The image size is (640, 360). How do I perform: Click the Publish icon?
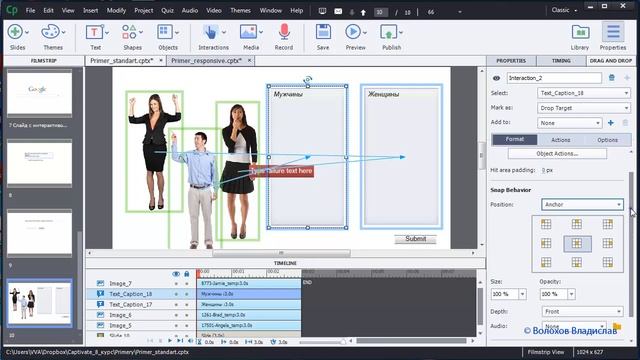389,32
